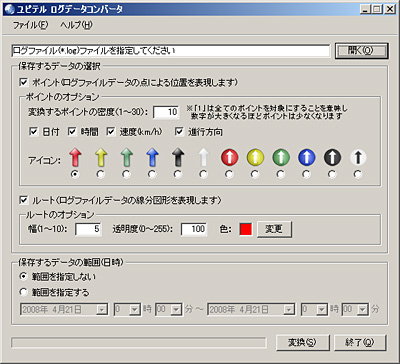
Task: Open the ファイル(F) menu
Action: [30, 25]
